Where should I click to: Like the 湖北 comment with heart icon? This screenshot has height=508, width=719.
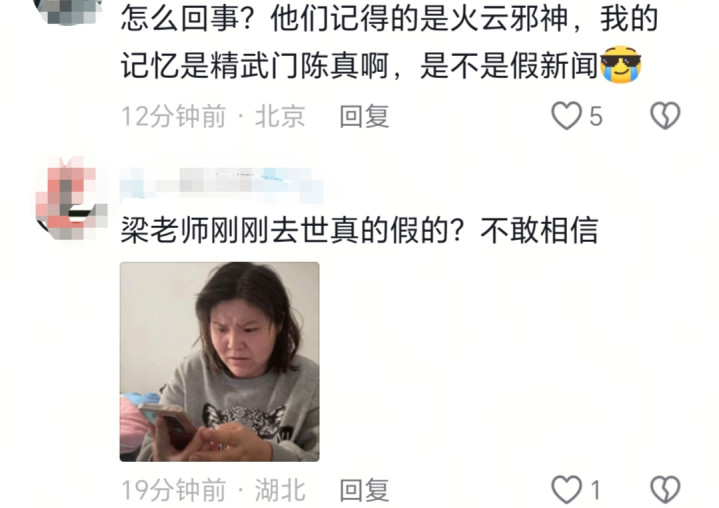[x=566, y=490]
